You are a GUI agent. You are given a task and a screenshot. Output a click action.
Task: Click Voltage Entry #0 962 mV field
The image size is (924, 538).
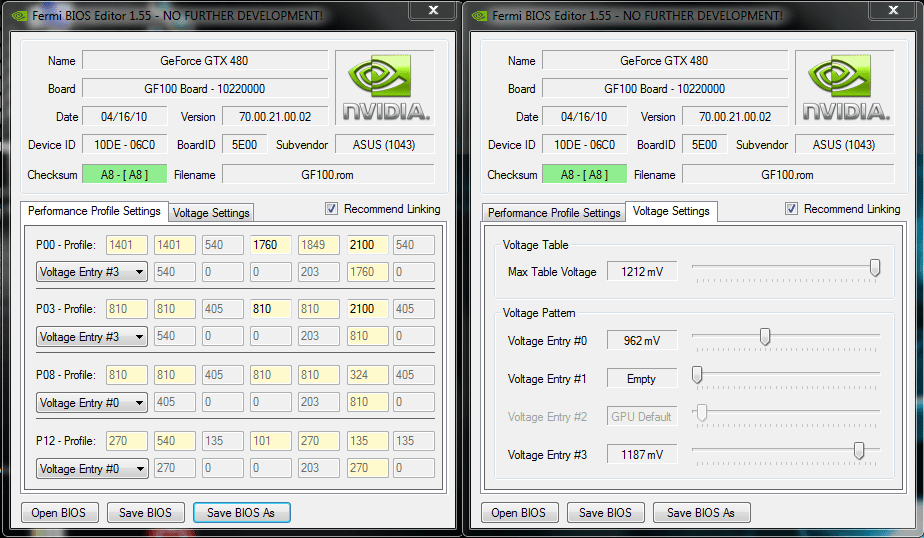[642, 341]
